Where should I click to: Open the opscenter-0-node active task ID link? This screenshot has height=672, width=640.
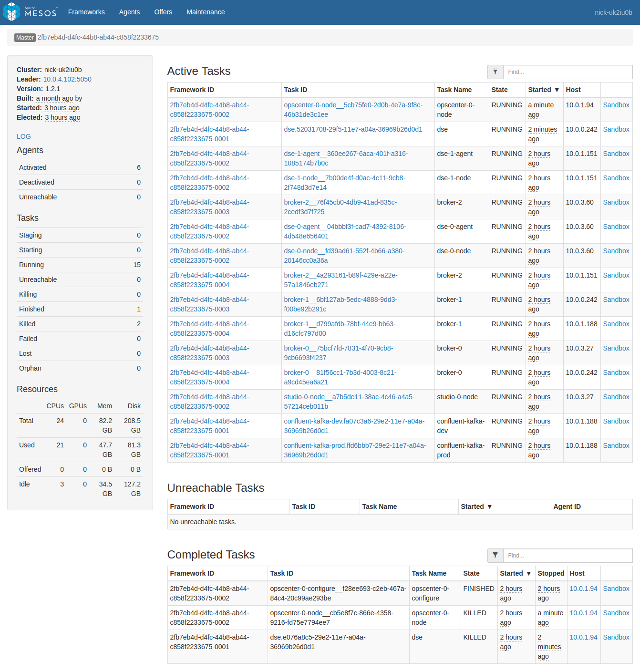[x=353, y=110]
